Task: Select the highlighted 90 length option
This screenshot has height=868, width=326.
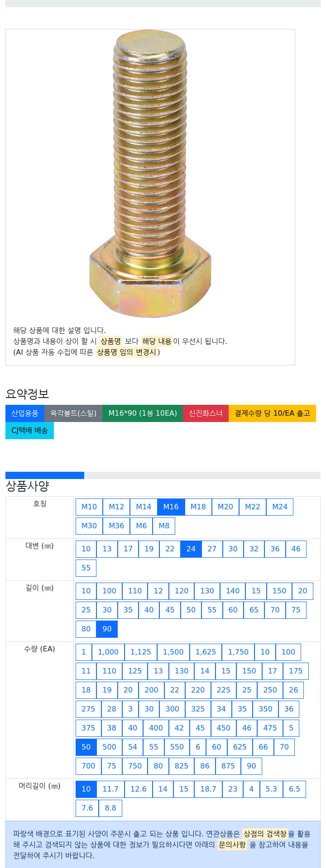Action: point(107,629)
